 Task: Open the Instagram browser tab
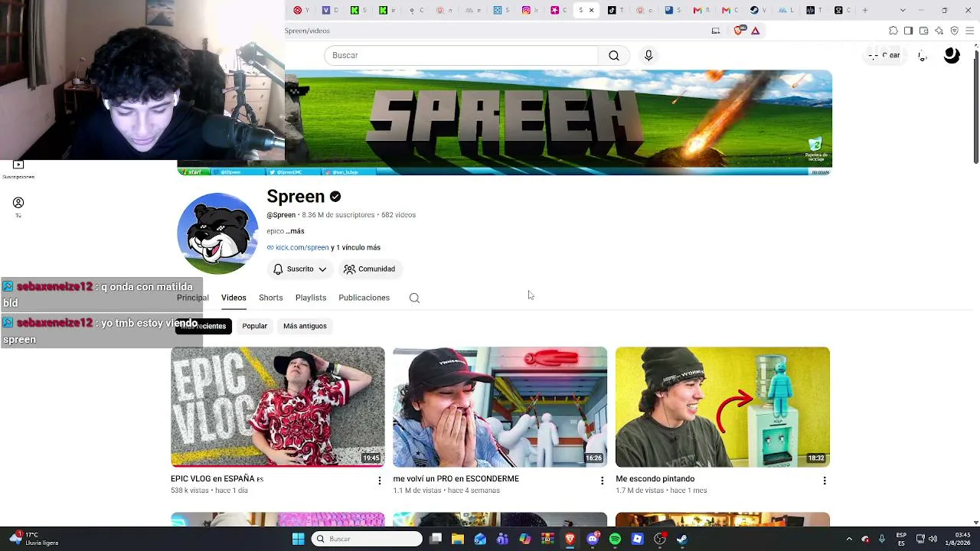[530, 10]
